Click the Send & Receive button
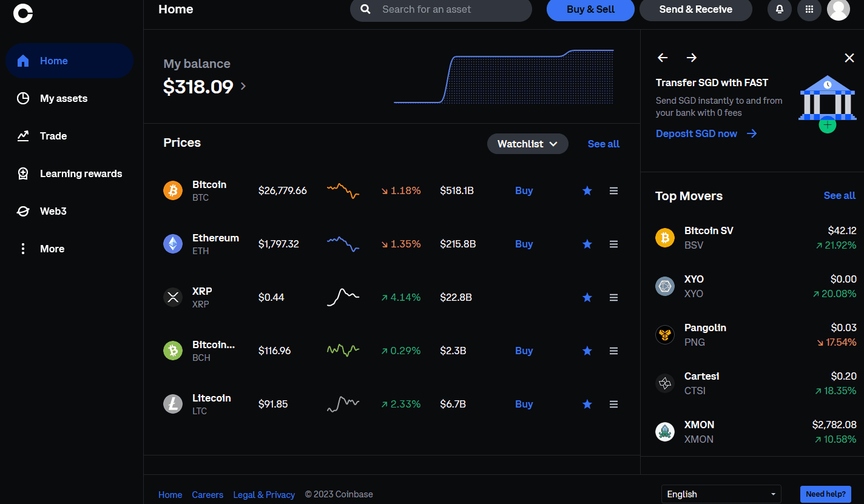The image size is (864, 504). tap(696, 10)
